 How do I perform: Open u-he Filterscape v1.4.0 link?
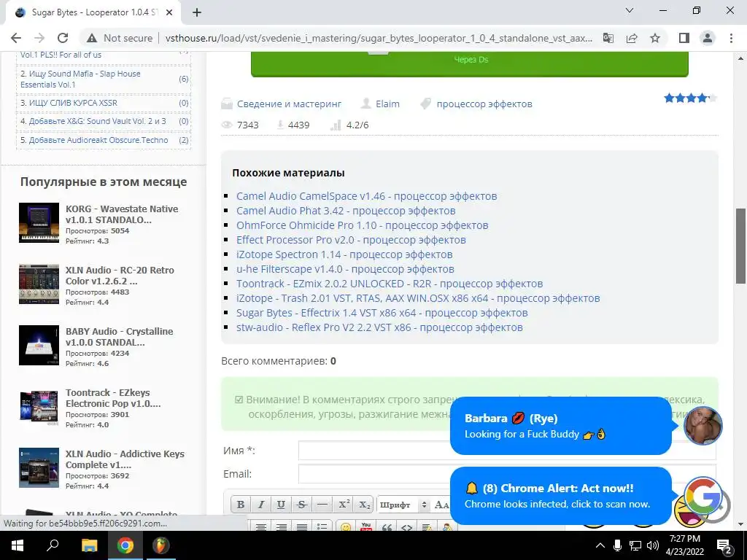345,269
